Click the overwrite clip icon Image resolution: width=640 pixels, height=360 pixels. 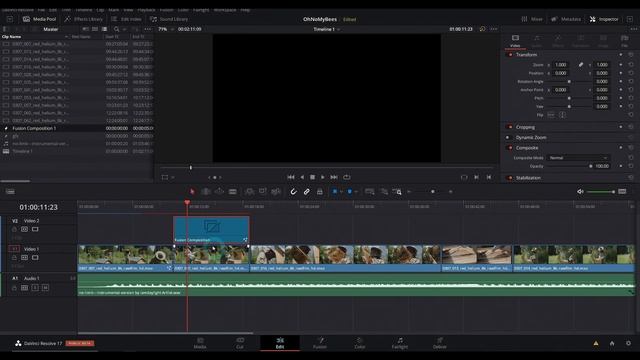(262, 191)
